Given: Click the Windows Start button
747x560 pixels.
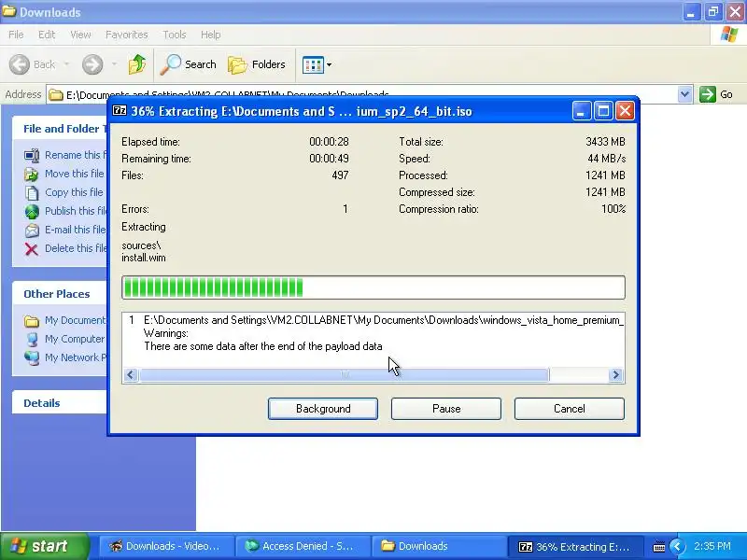Looking at the screenshot, I should click(x=43, y=546).
